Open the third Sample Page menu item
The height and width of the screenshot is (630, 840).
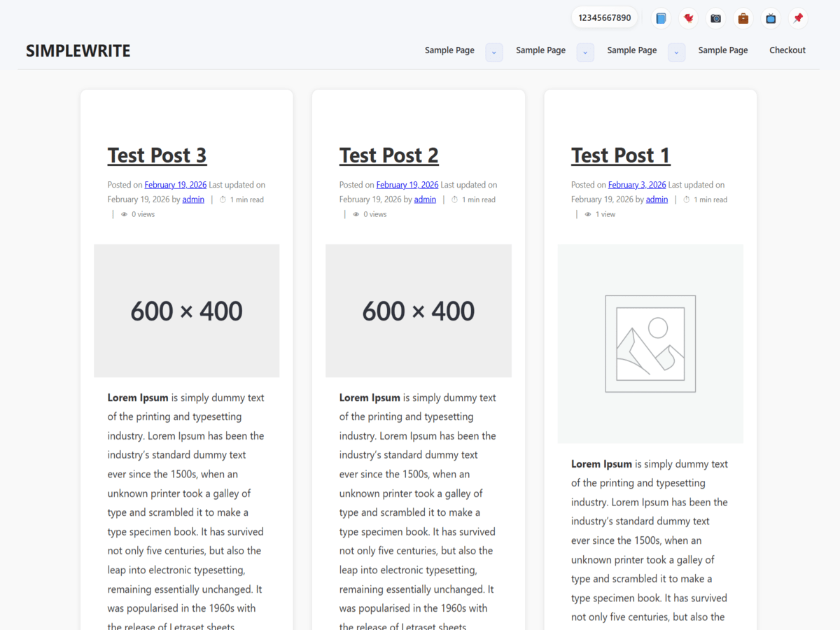pyautogui.click(x=631, y=50)
